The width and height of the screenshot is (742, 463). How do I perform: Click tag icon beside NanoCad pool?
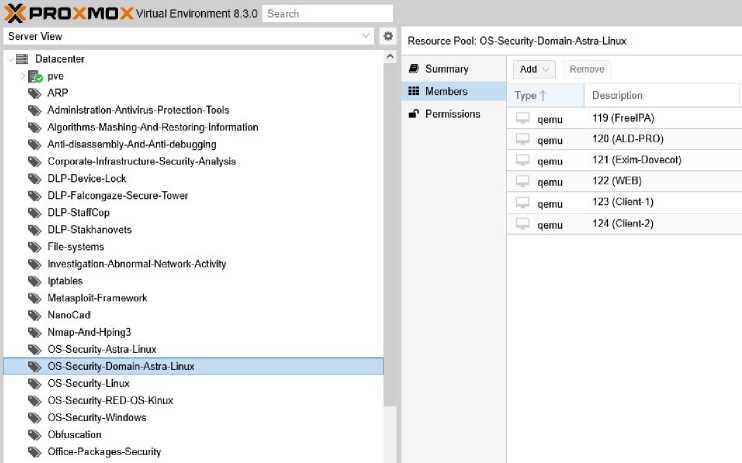35,315
